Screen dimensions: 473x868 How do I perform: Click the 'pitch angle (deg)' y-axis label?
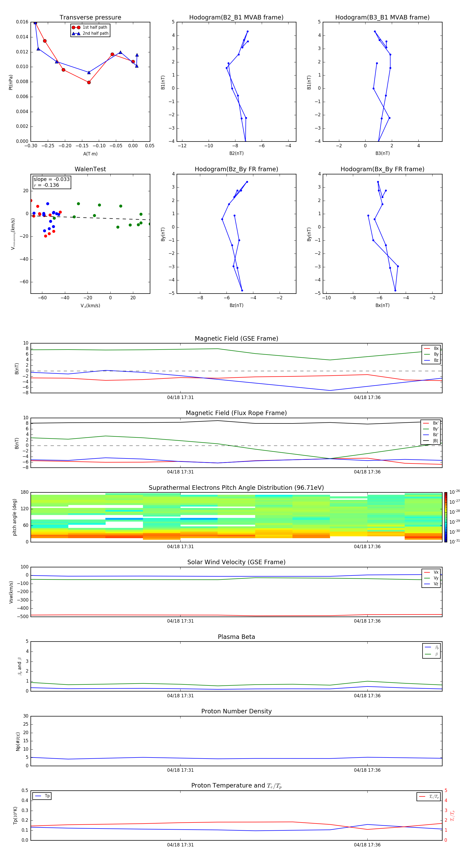click(x=14, y=517)
